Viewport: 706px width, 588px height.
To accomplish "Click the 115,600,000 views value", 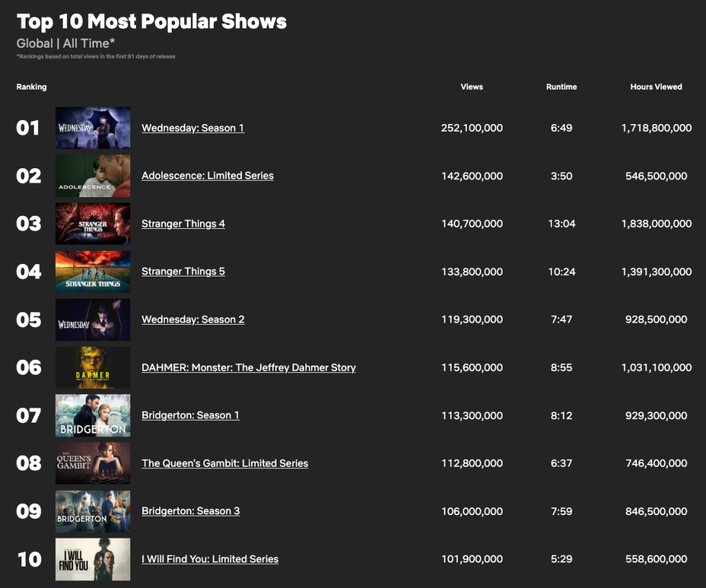I will [472, 368].
